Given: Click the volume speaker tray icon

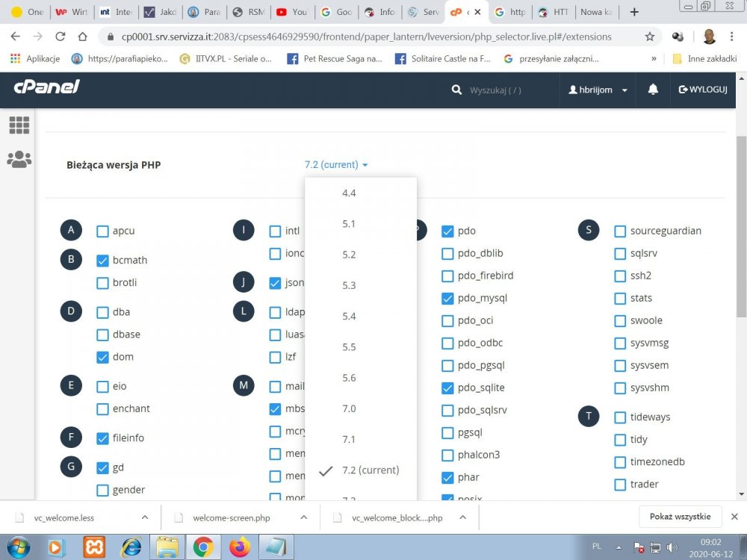Looking at the screenshot, I should click(x=672, y=547).
